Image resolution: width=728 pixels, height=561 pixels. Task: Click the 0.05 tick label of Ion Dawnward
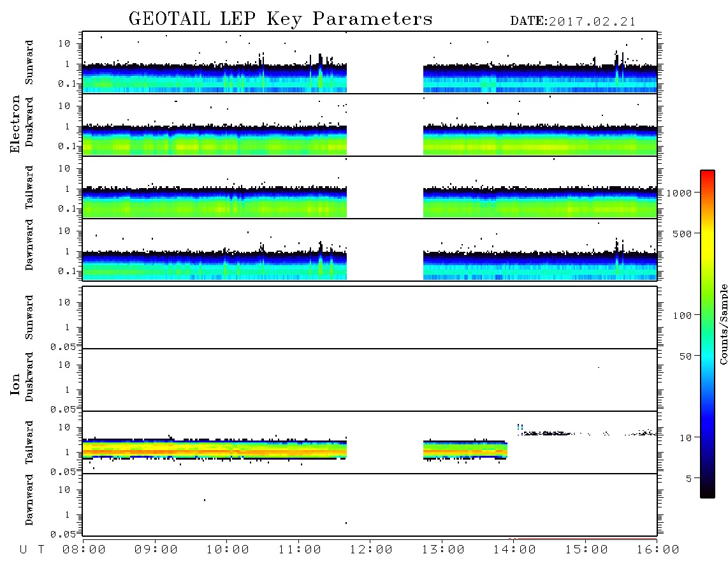pyautogui.click(x=62, y=534)
